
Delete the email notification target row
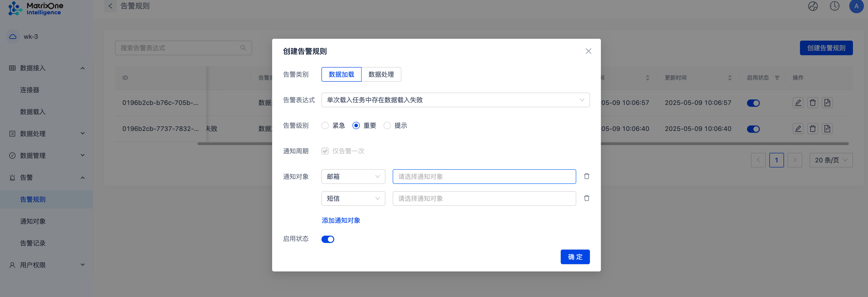pos(586,177)
